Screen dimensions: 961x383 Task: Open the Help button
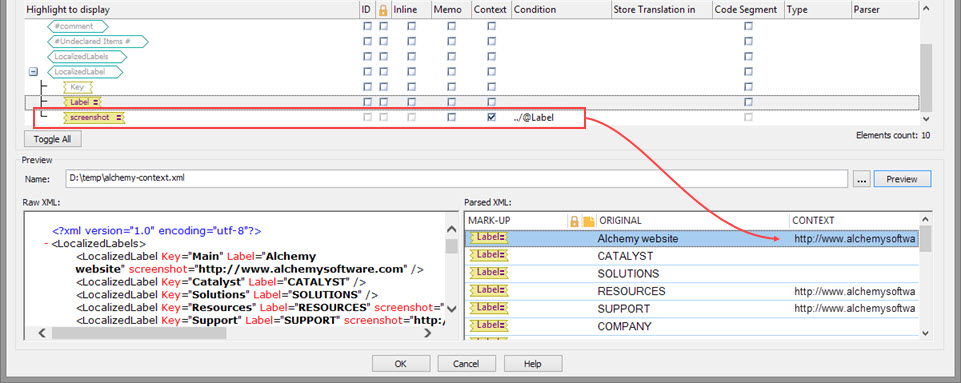coord(533,363)
